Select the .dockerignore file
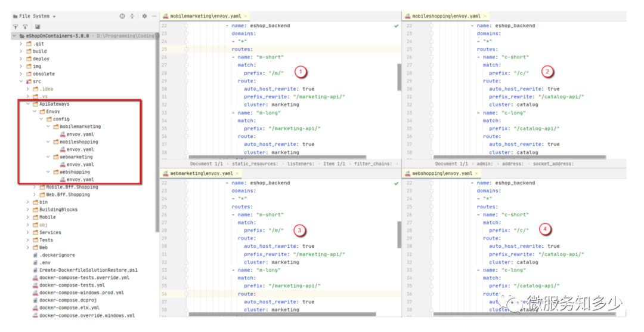Screen dimensions: 644x332 click(x=57, y=255)
